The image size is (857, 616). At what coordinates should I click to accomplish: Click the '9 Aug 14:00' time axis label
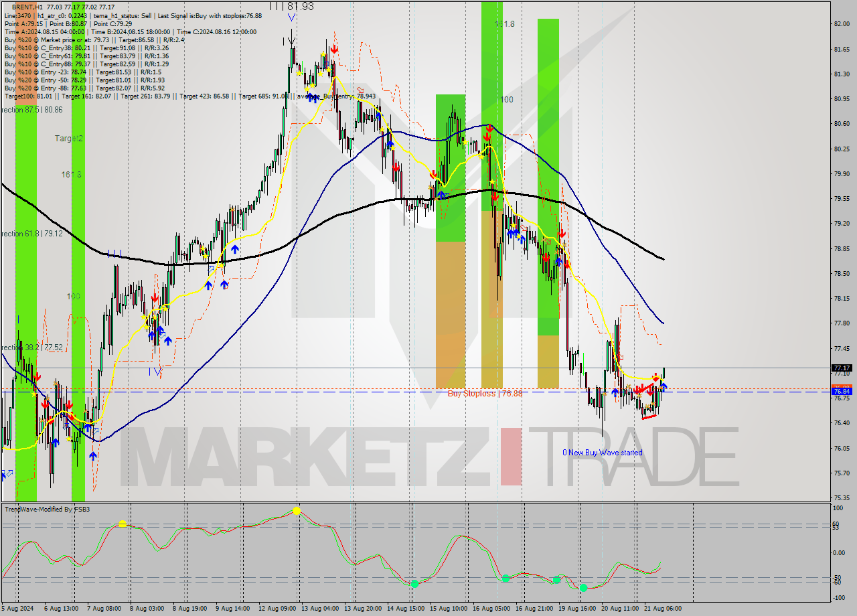click(232, 609)
